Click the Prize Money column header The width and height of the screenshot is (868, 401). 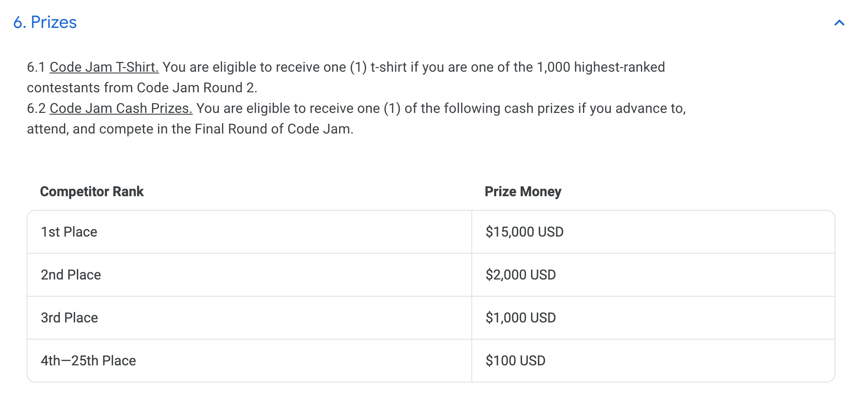click(x=523, y=191)
